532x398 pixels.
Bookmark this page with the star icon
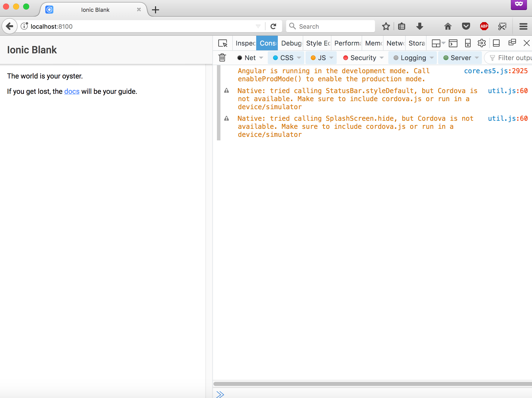pos(386,26)
